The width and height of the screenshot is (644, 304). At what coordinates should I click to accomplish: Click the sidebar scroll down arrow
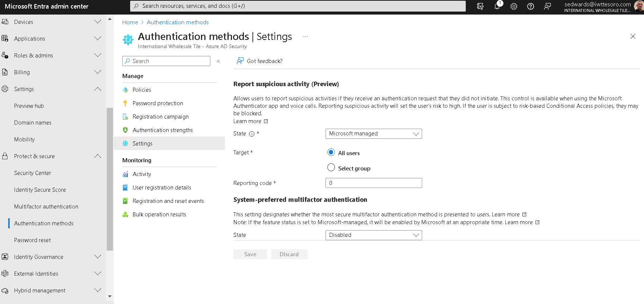[110, 297]
